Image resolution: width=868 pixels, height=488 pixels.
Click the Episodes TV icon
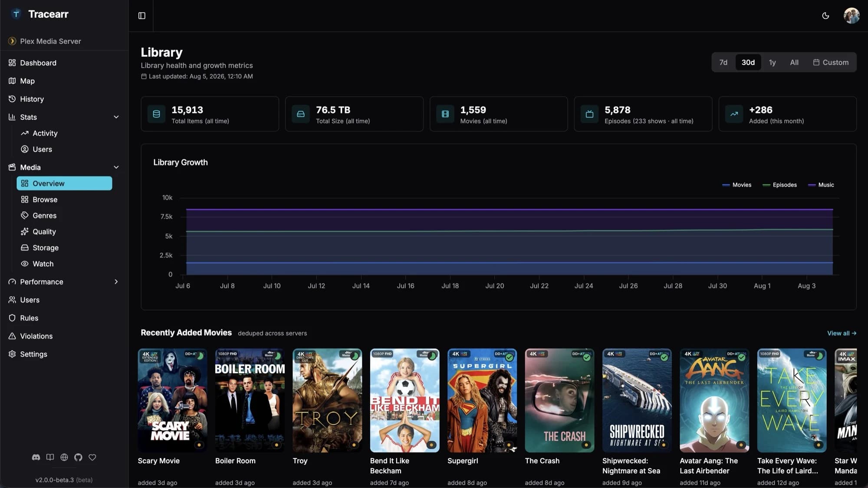[x=589, y=114]
